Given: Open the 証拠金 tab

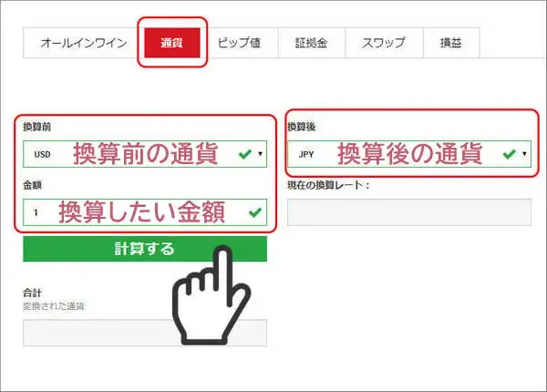Looking at the screenshot, I should tap(312, 43).
